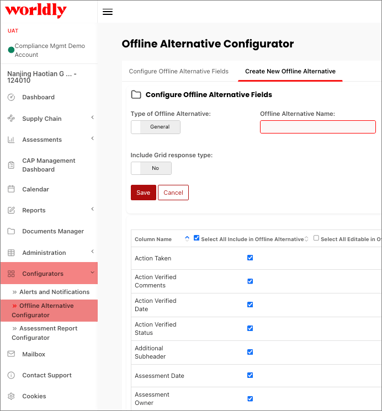Focus the Offline Alternative Name field
Viewport: 382px width, 411px height.
[318, 127]
